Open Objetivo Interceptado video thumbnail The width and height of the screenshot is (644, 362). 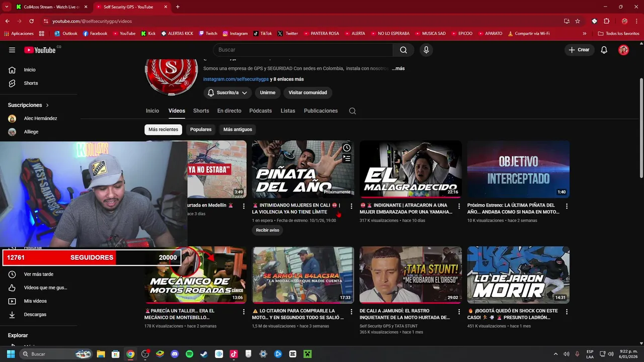click(518, 169)
